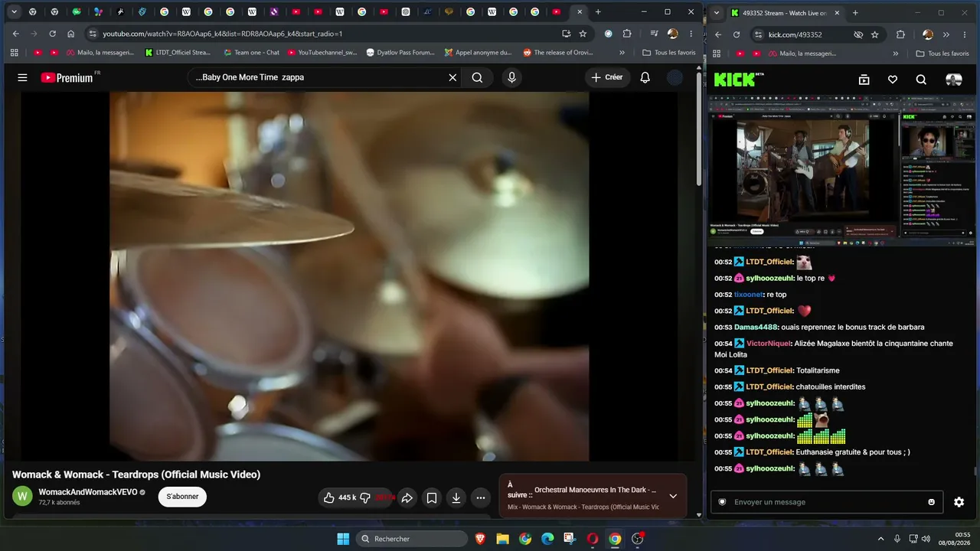Viewport: 980px width, 551px height.
Task: Expand the up-next playlist panel
Action: (673, 496)
